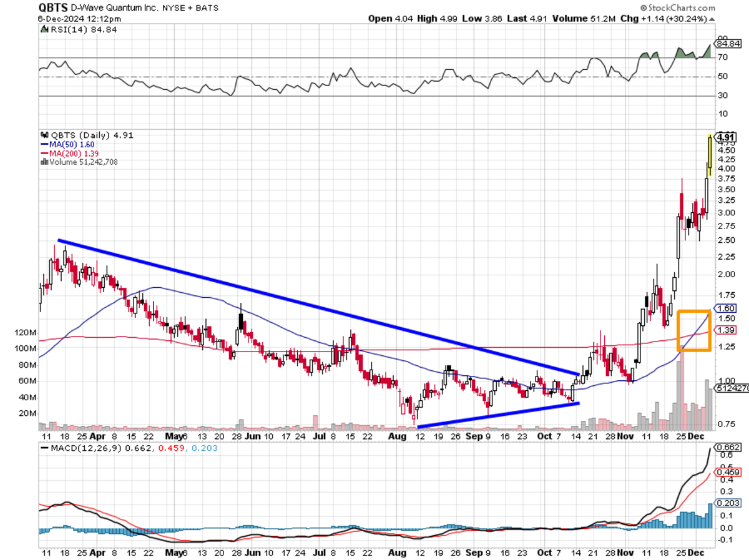Click the 4.91 last price tag
This screenshot has width=749, height=560.
coord(727,137)
